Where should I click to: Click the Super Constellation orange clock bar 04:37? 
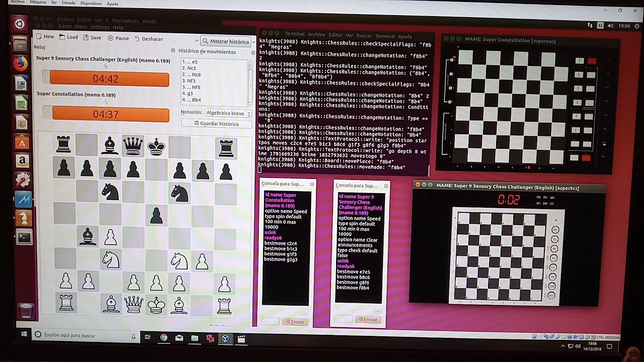[111, 114]
